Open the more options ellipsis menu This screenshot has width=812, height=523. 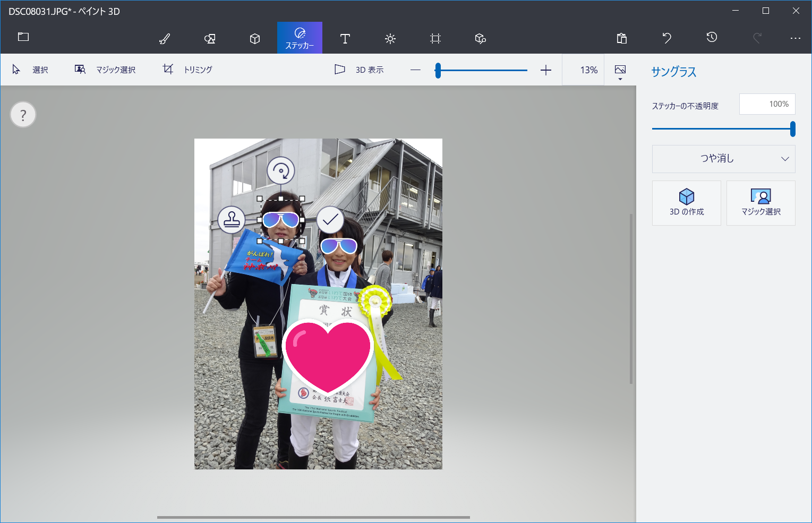pos(795,38)
